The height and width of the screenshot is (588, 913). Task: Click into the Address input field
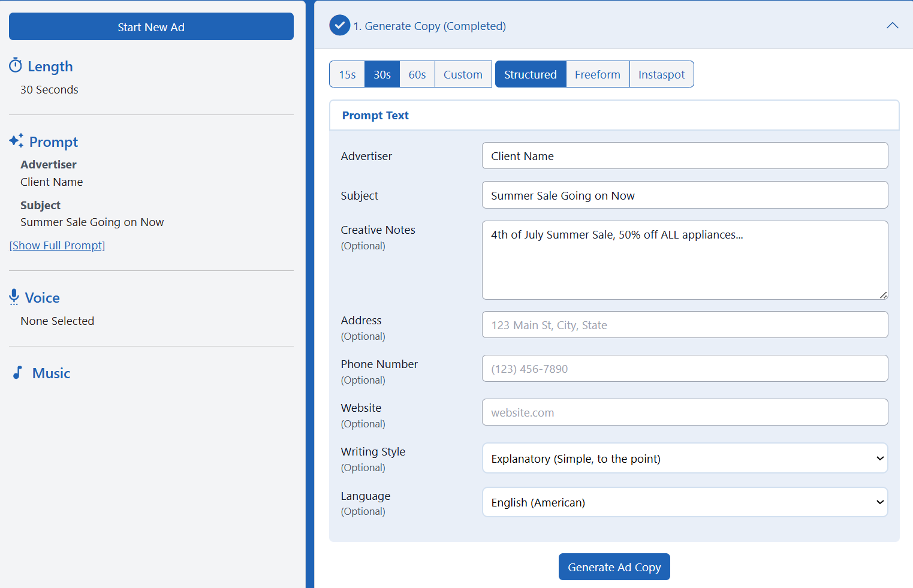coord(685,325)
